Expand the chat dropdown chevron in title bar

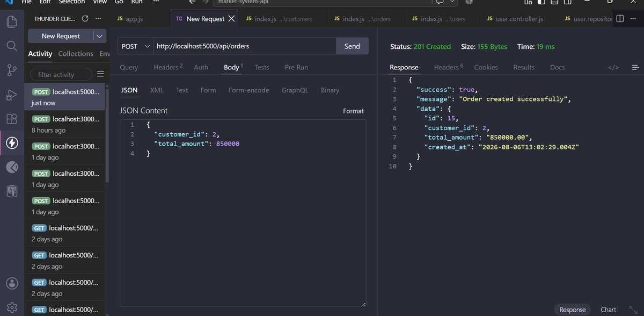[x=453, y=2]
